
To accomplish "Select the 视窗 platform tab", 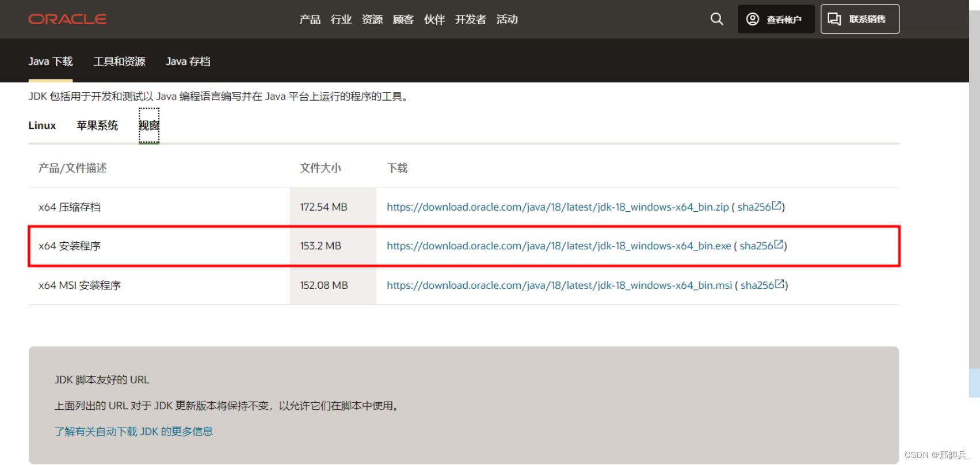I will (149, 125).
